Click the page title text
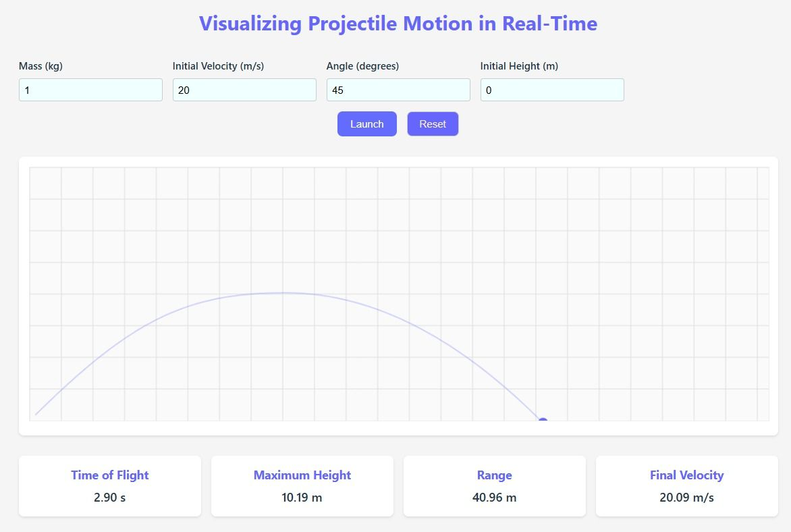This screenshot has height=532, width=791. (x=395, y=23)
